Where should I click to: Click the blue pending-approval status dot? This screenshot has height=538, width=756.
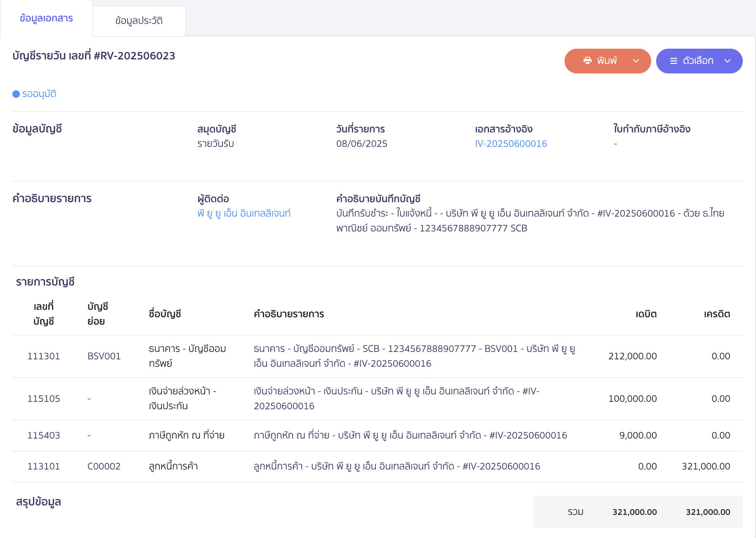tap(16, 94)
